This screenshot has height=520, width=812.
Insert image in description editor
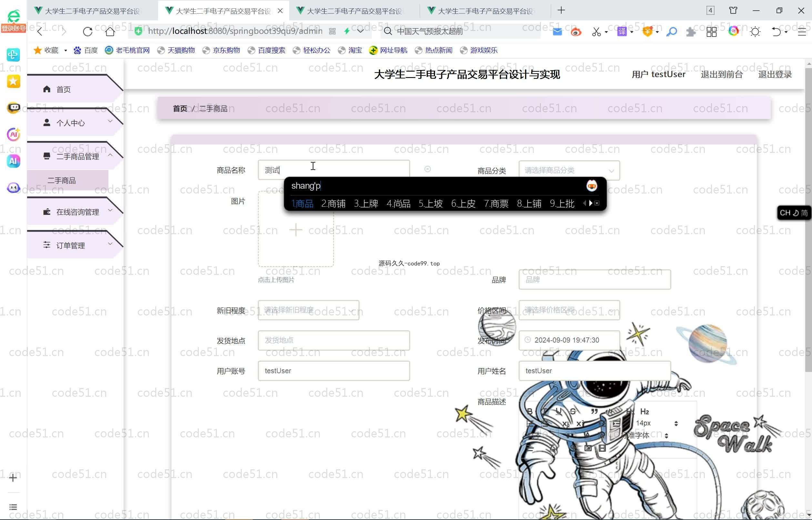point(588,448)
